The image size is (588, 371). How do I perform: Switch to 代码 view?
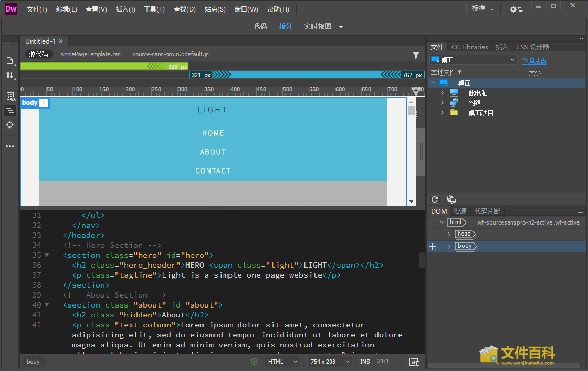click(260, 26)
